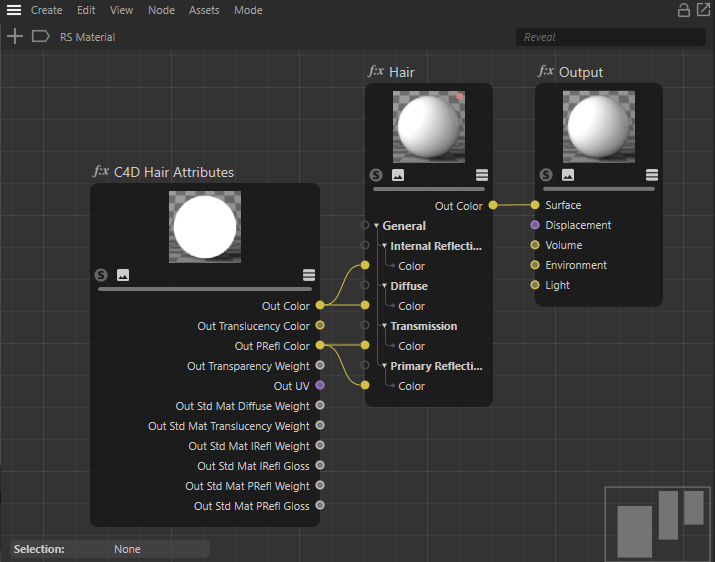Click the open in new window icon
Viewport: 715px width, 562px height.
coord(702,10)
